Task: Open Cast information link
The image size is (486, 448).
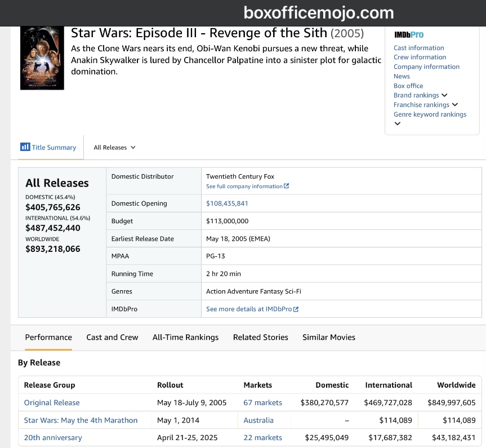Action: (x=419, y=48)
